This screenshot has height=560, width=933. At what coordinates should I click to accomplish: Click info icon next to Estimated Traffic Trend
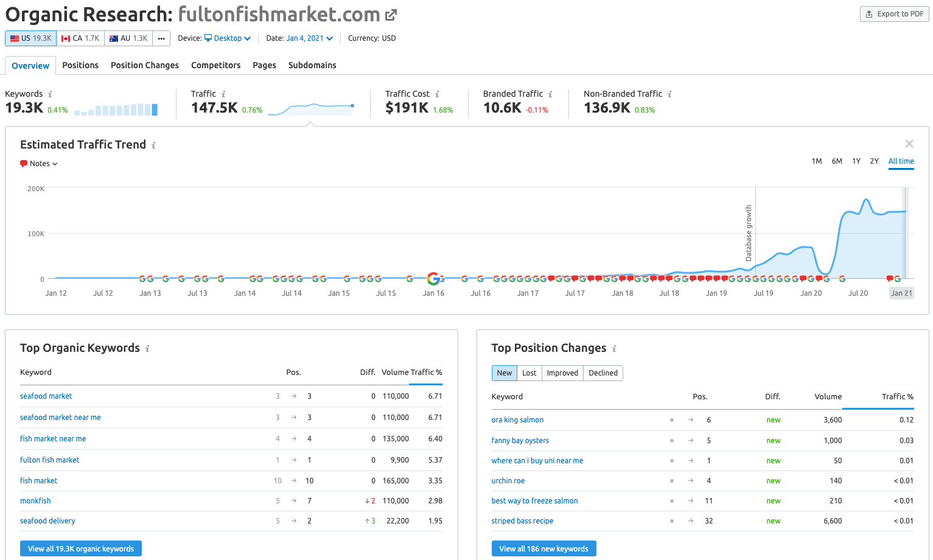coord(153,145)
